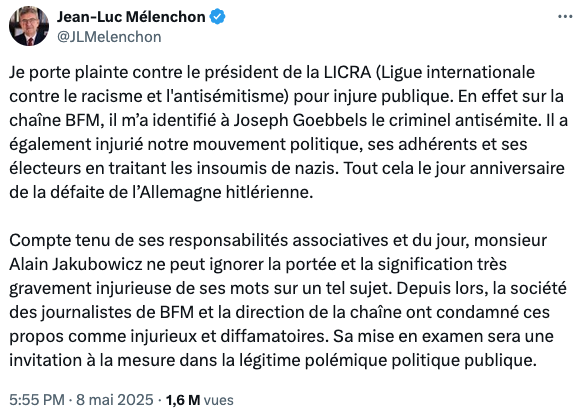Click the Jean-Luc Mélenchon display name
This screenshot has width=580, height=413.
[131, 17]
